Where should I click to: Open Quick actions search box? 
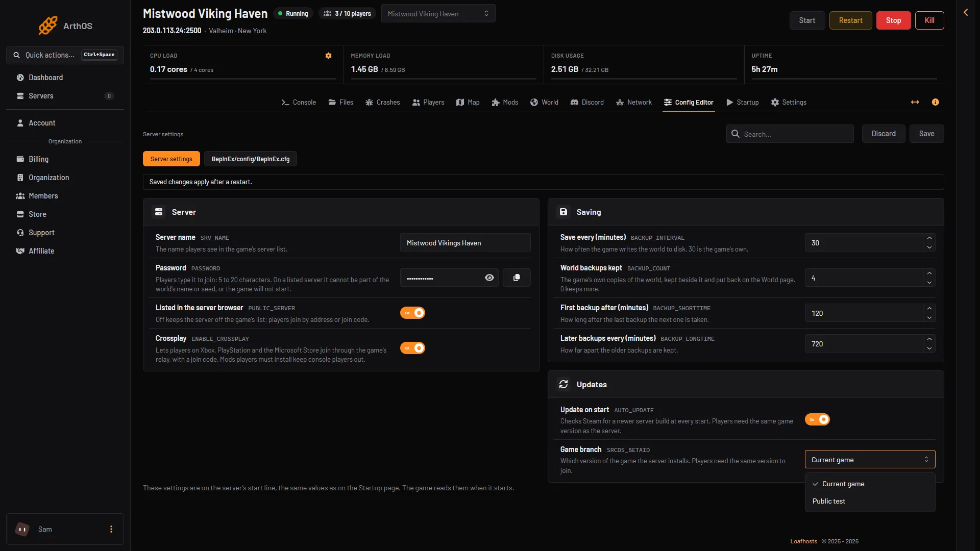point(65,55)
